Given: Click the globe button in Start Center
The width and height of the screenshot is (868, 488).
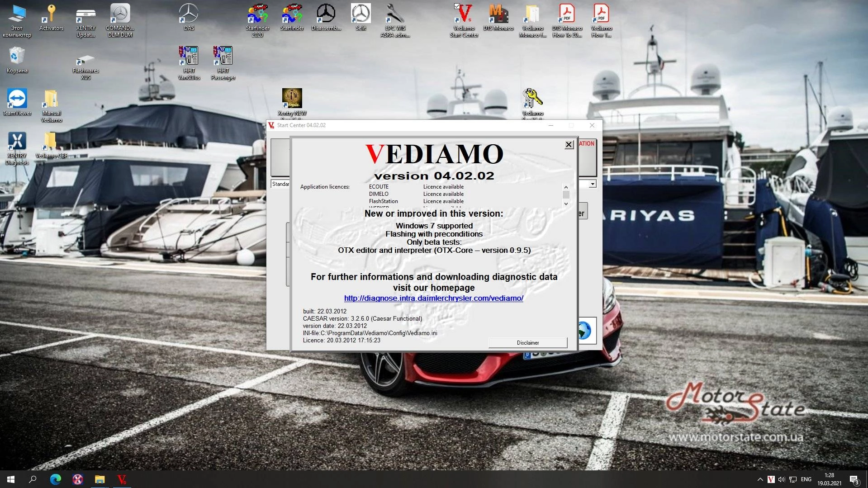Looking at the screenshot, I should 586,331.
